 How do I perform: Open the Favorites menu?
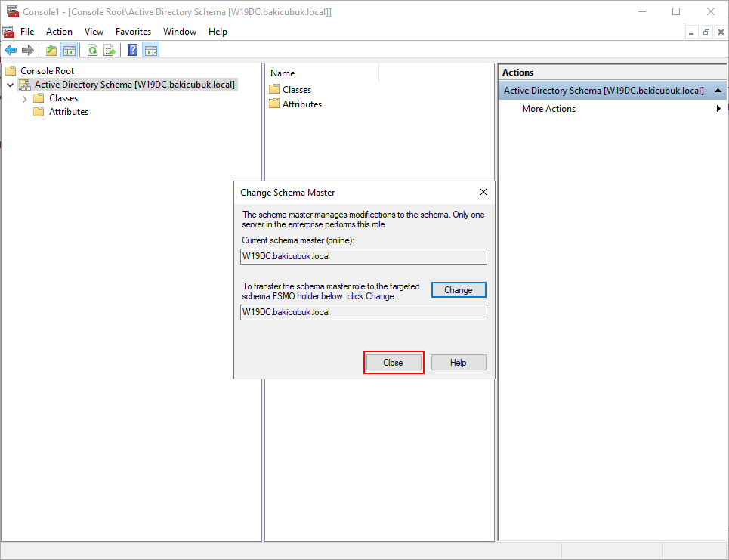click(134, 32)
